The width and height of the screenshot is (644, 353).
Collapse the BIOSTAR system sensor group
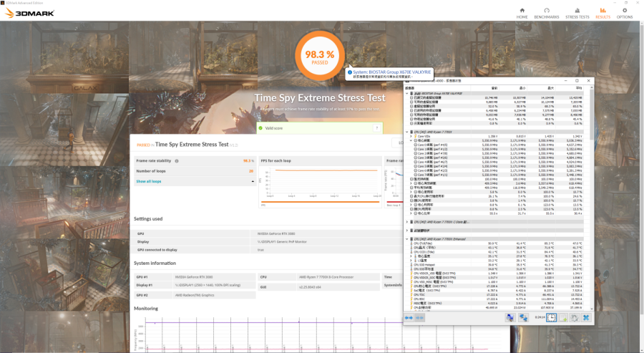[407, 93]
